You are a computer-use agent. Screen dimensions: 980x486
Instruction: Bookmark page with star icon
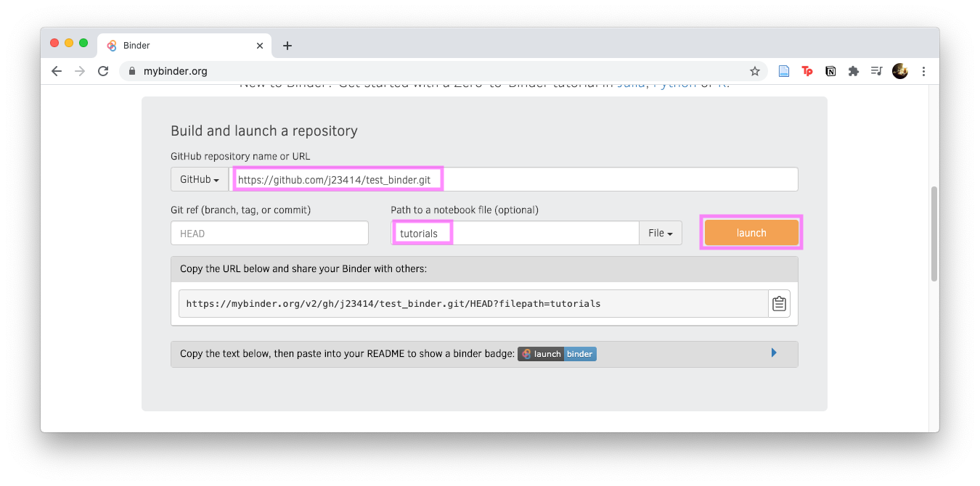tap(755, 71)
